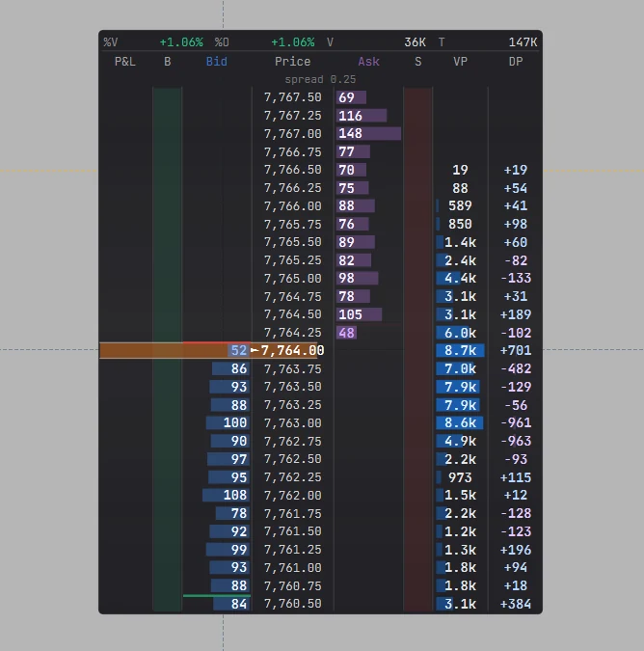Image resolution: width=644 pixels, height=651 pixels.
Task: Select price level 7,766.50
Action: click(x=292, y=170)
